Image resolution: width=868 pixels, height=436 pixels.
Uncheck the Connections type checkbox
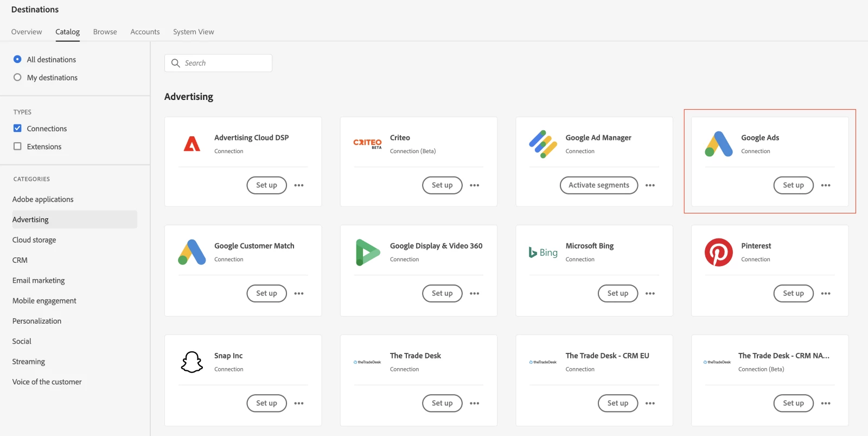point(17,128)
